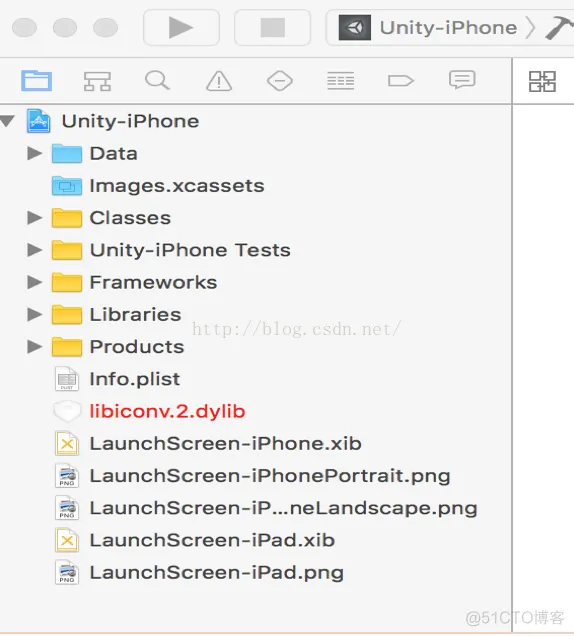This screenshot has height=636, width=574.
Task: Expand the Products folder
Action: pyautogui.click(x=35, y=346)
